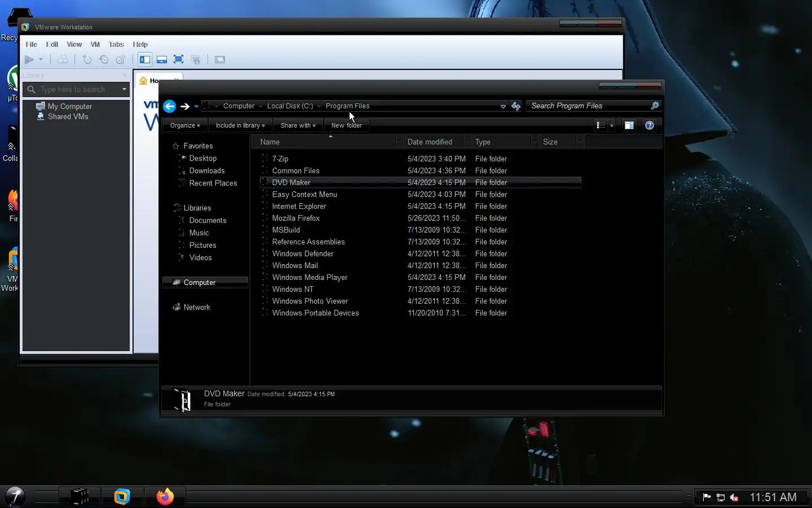Toggle the Explorer preview pane
The image size is (812, 508).
629,125
